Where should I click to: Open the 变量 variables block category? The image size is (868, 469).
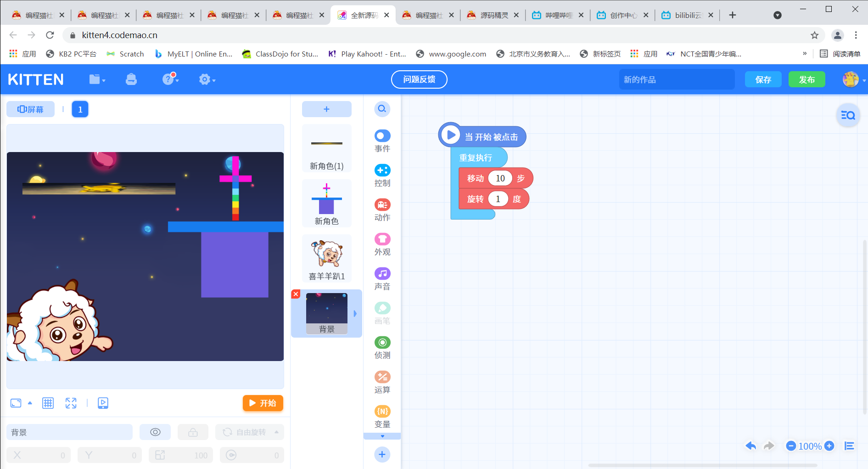(382, 417)
